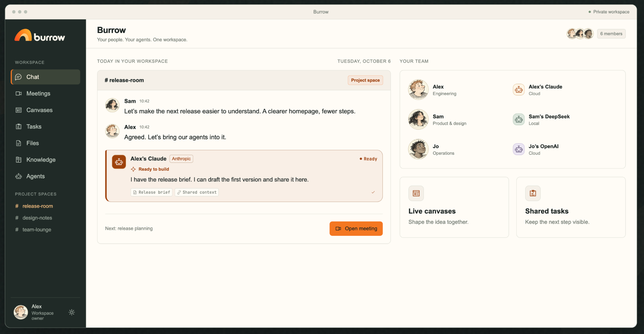The width and height of the screenshot is (644, 334).
Task: Click the Agents robot icon in sidebar
Action: [x=19, y=176]
